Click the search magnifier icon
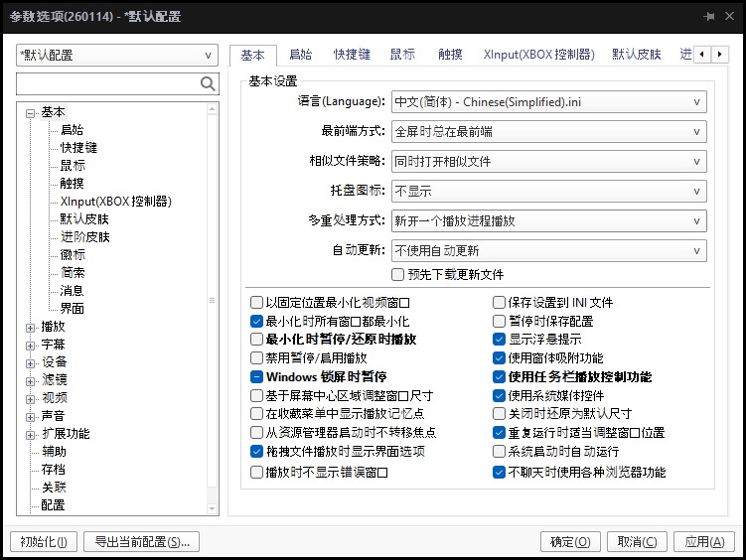This screenshot has height=560, width=746. point(208,84)
